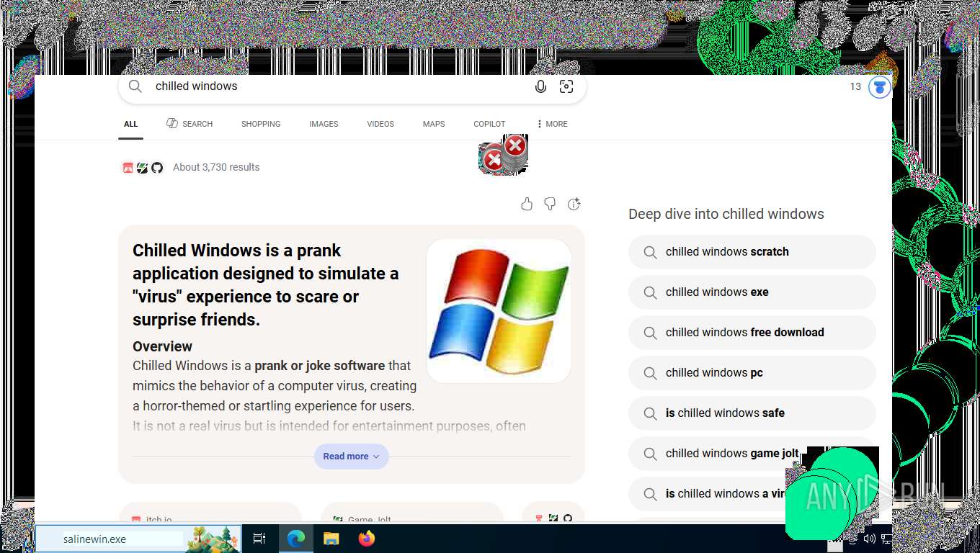Expand the MORE menu

point(552,124)
